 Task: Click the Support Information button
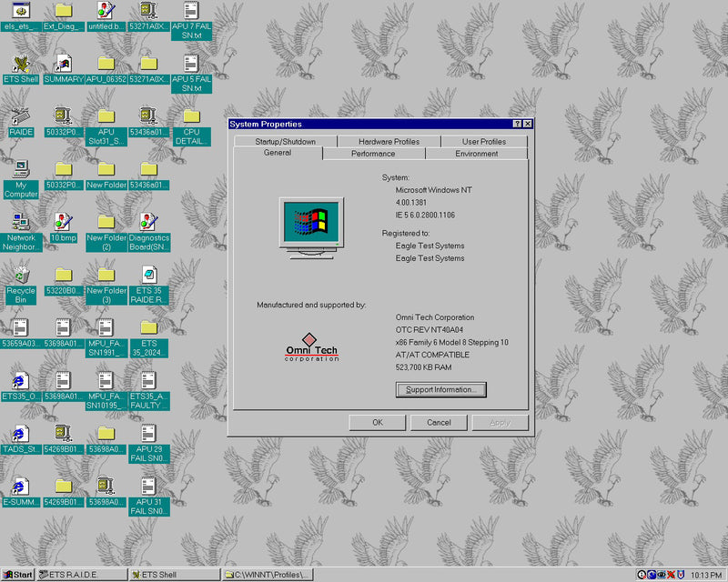(441, 389)
